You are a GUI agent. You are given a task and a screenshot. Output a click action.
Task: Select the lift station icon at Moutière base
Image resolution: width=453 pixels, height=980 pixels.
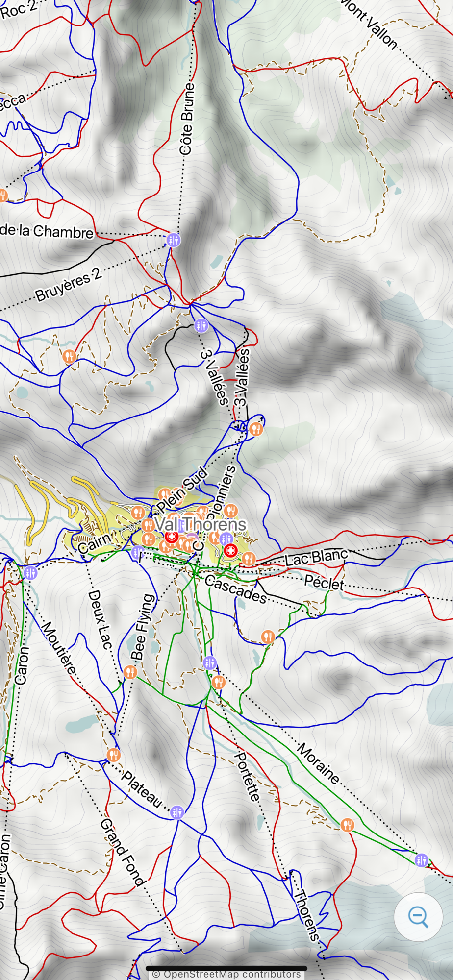[x=30, y=572]
